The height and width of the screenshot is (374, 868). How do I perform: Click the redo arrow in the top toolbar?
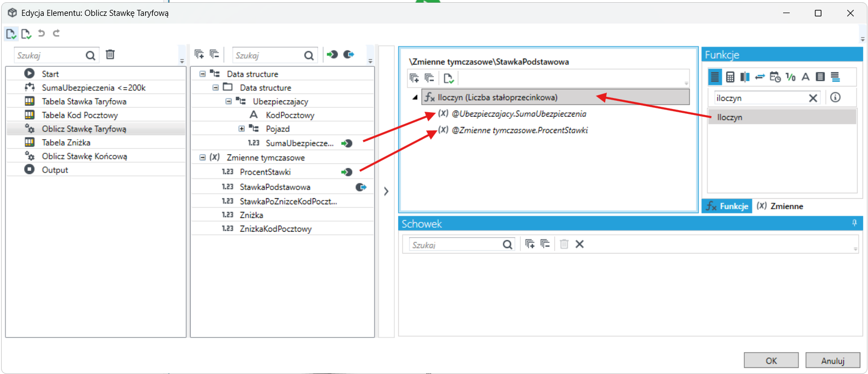pos(56,33)
